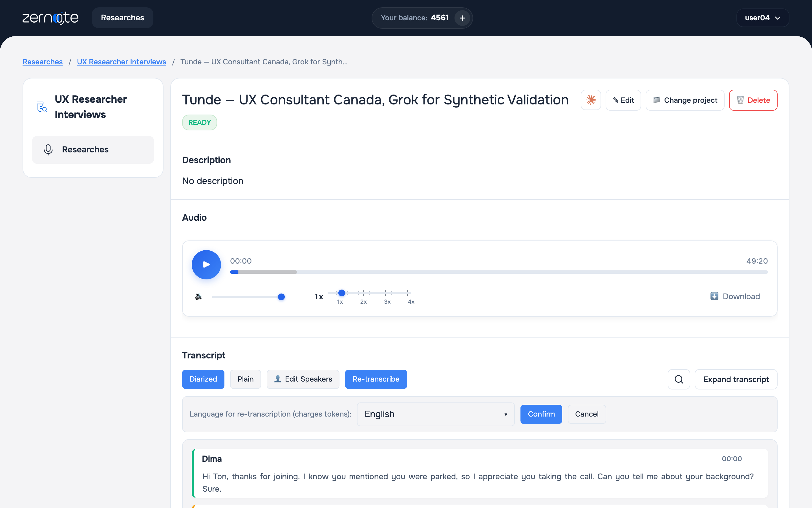This screenshot has width=812, height=508.
Task: Adjust the volume slider
Action: point(248,297)
